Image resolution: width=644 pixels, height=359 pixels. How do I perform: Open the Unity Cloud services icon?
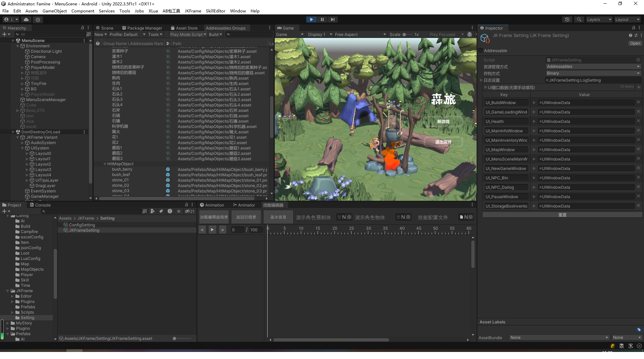[26, 19]
